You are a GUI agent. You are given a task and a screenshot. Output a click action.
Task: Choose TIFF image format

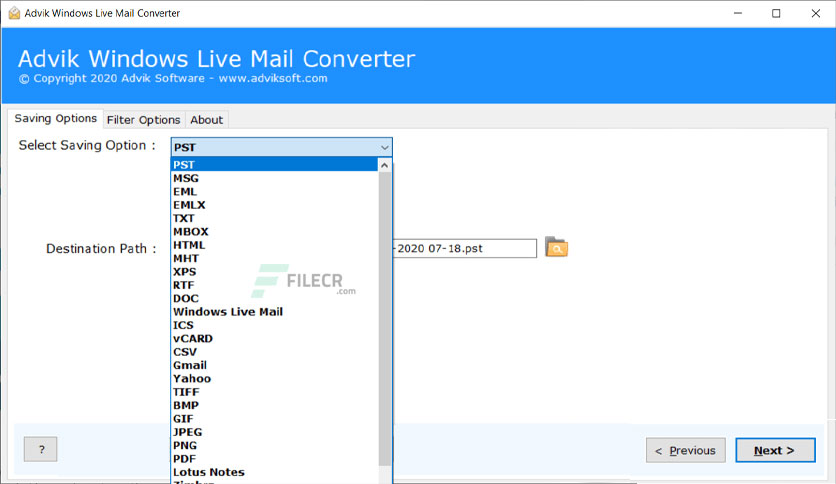tap(275, 392)
